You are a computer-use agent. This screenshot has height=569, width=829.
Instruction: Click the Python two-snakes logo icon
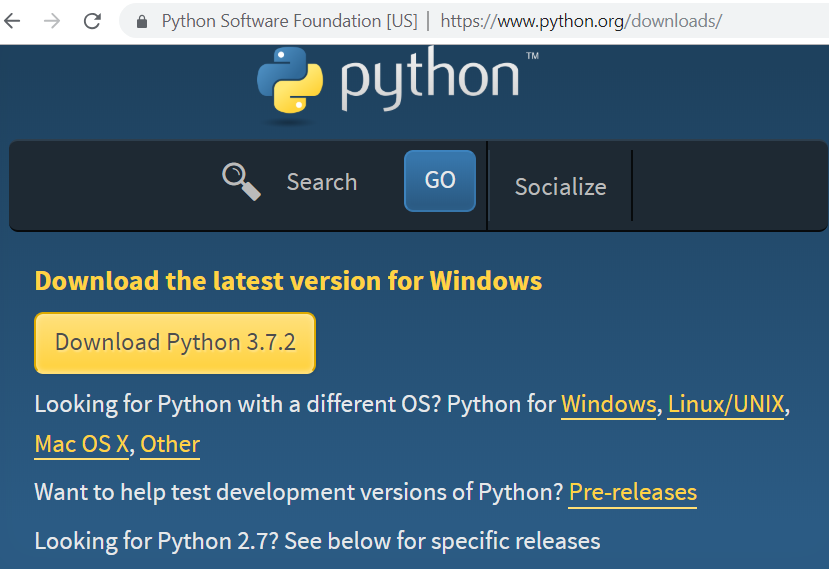(290, 84)
